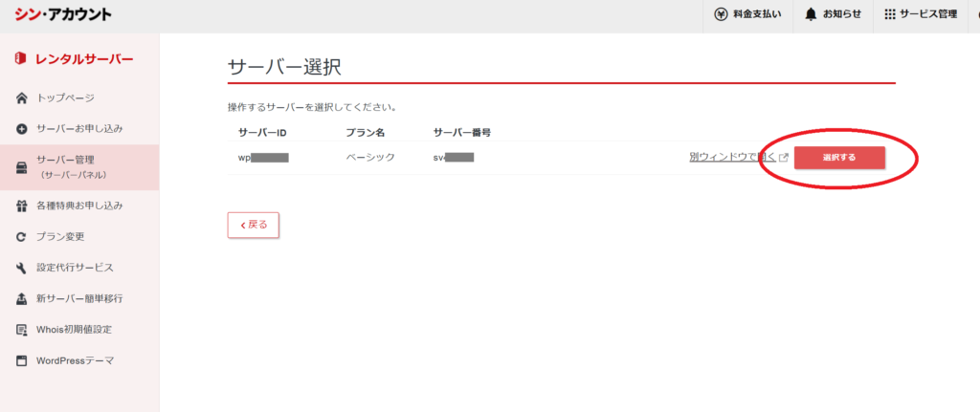Image resolution: width=980 pixels, height=412 pixels.
Task: Go to トップページ via the home icon
Action: (x=22, y=98)
